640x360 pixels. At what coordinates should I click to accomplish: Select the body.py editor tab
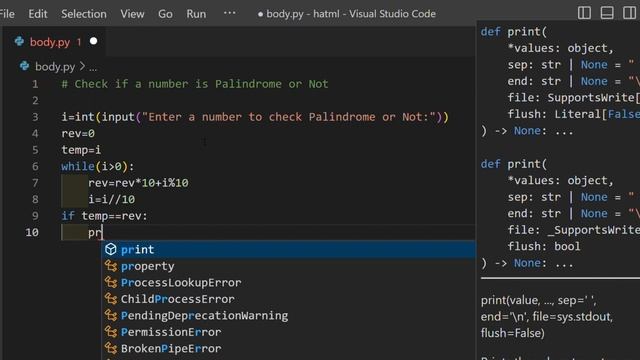pyautogui.click(x=55, y=42)
